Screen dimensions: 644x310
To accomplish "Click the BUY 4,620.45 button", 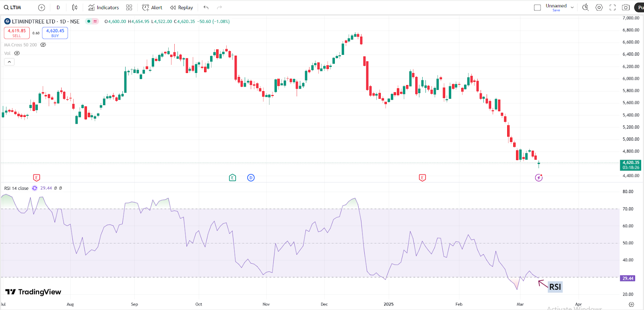I will pyautogui.click(x=55, y=33).
